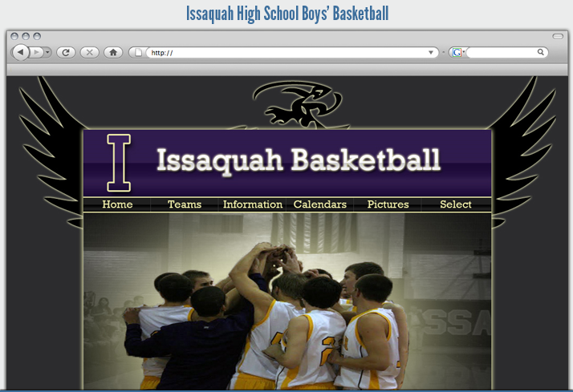Zoom the browser with the third round button
Image resolution: width=573 pixels, height=392 pixels.
[x=37, y=36]
